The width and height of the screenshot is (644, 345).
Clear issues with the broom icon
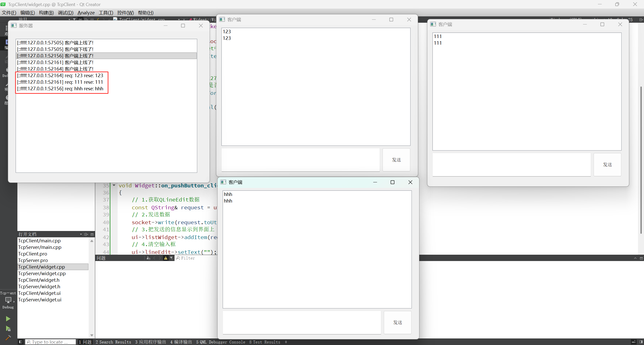(x=148, y=258)
